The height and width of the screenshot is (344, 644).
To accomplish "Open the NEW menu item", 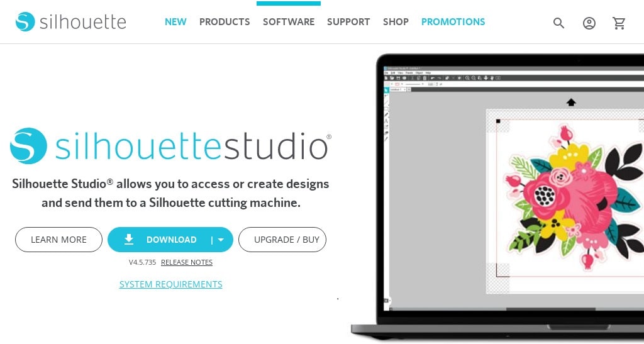I will tap(175, 22).
